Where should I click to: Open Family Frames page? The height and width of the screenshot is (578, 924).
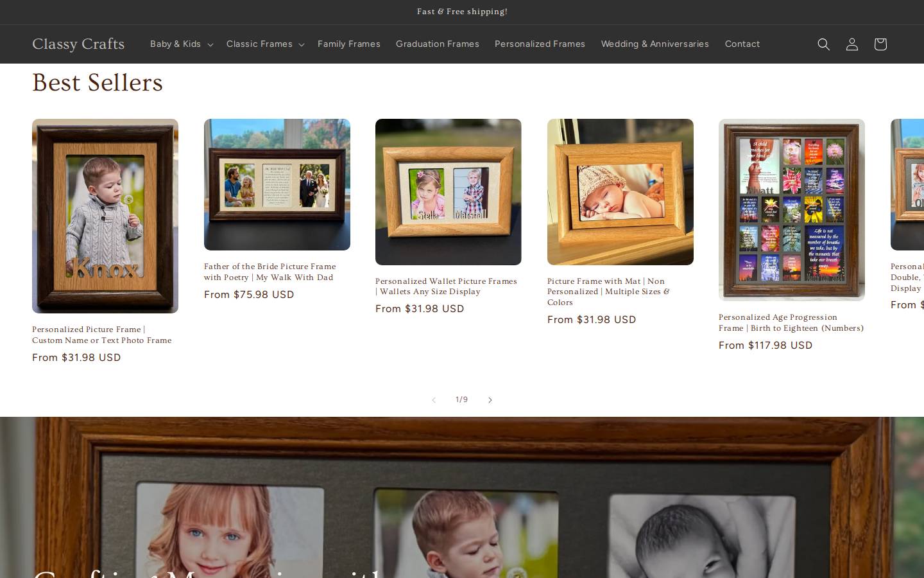click(349, 44)
